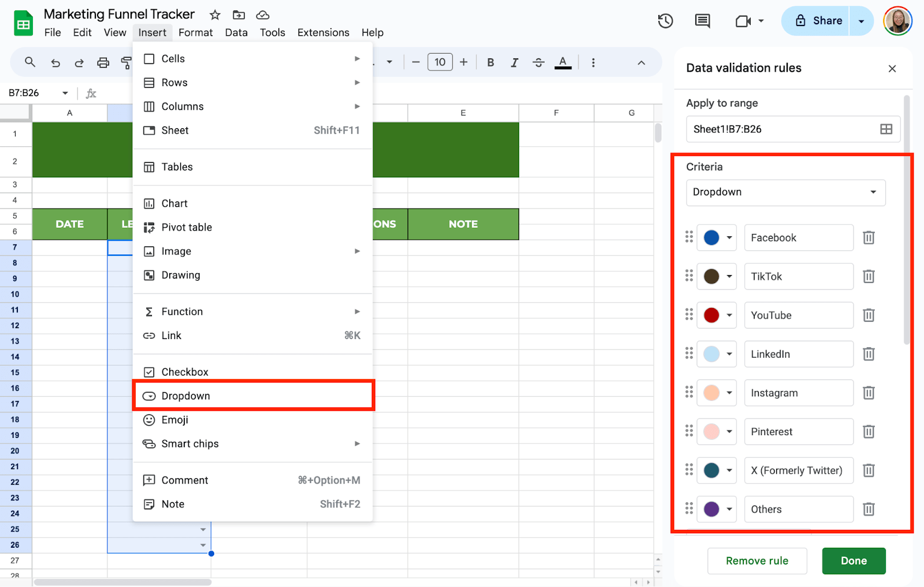924x587 pixels.
Task: Delete the Facebook dropdown option
Action: pos(869,237)
